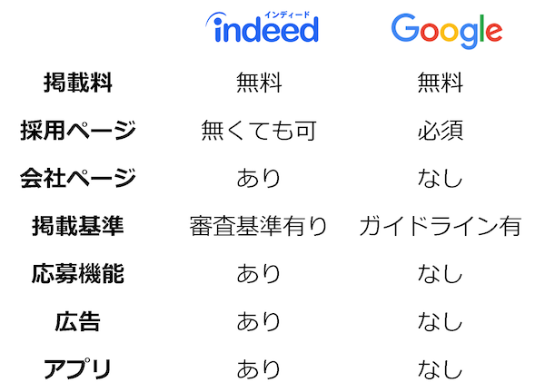The width and height of the screenshot is (545, 392).
Task: Click the 審査基準有り cell
Action: (x=259, y=226)
